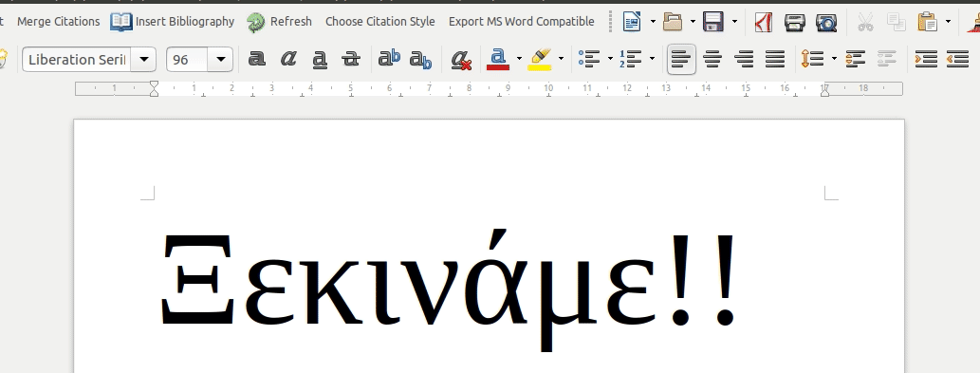Toggle the bullet list icon

coord(589,60)
